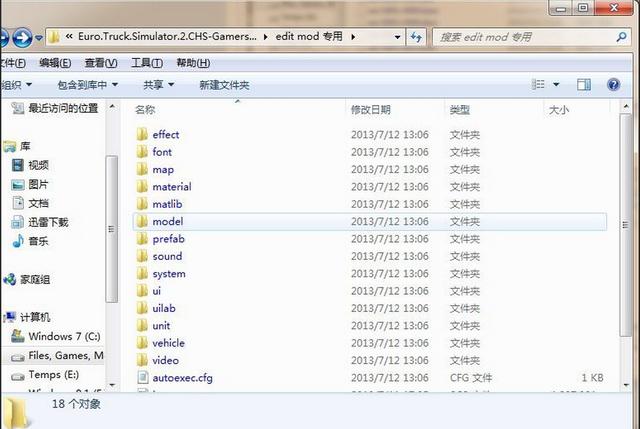This screenshot has height=429, width=640.
Task: Sort by the 修改日期 column header
Action: [x=371, y=109]
